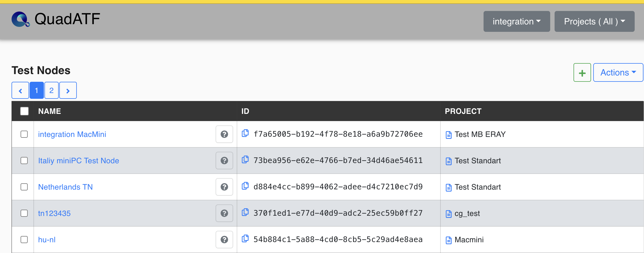The width and height of the screenshot is (644, 253).
Task: Click Test Standart in Italiy miniPC row
Action: (x=478, y=161)
